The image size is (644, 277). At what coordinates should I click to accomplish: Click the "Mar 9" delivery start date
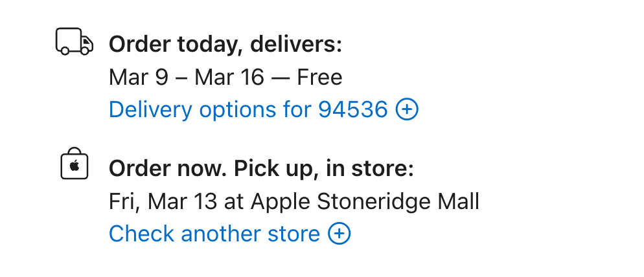point(139,78)
